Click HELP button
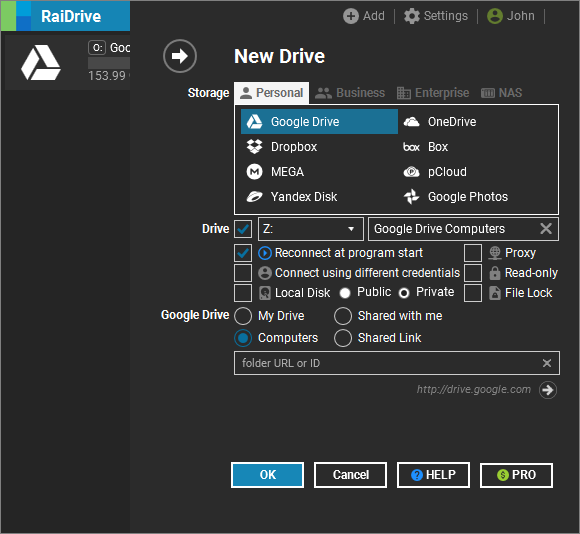The height and width of the screenshot is (534, 580). point(434,475)
